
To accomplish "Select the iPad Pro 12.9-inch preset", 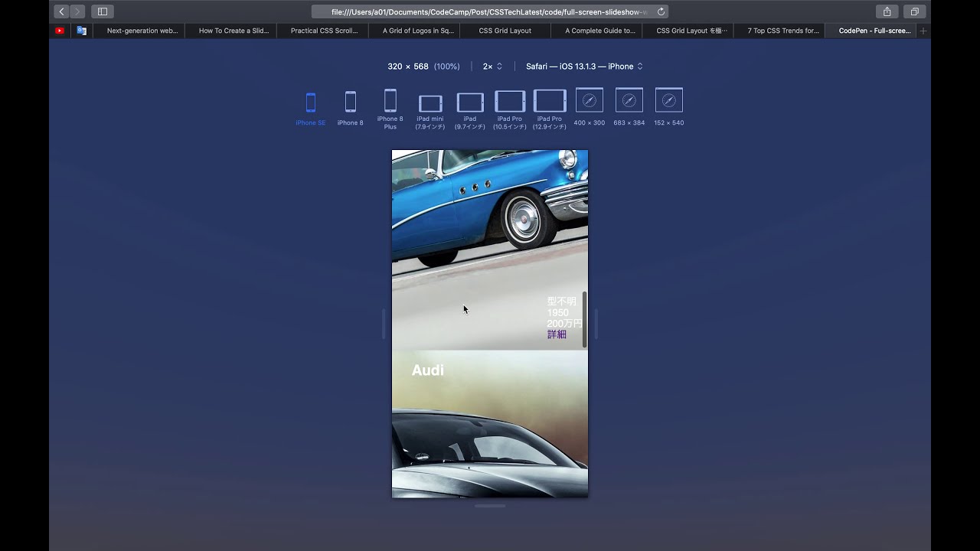I will pos(550,110).
